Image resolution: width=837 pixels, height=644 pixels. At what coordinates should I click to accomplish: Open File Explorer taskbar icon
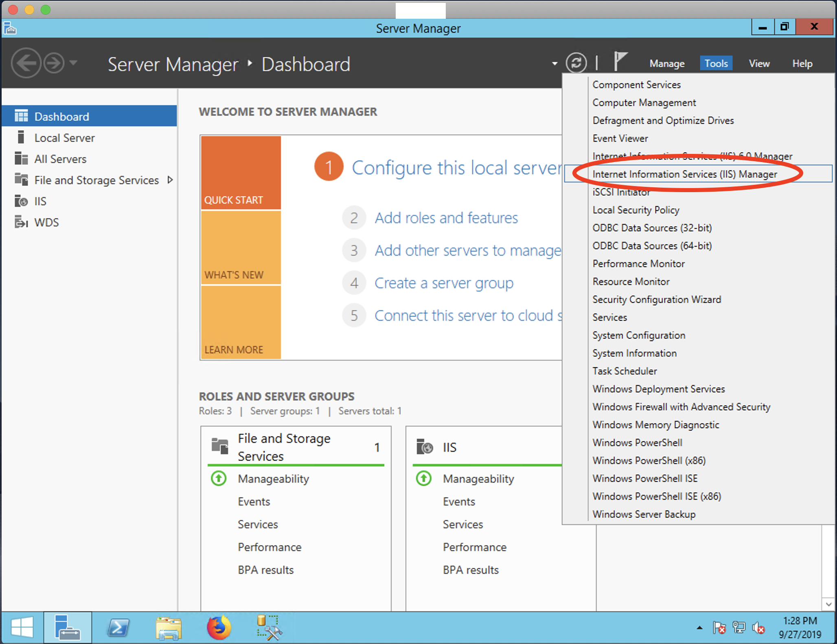tap(169, 627)
